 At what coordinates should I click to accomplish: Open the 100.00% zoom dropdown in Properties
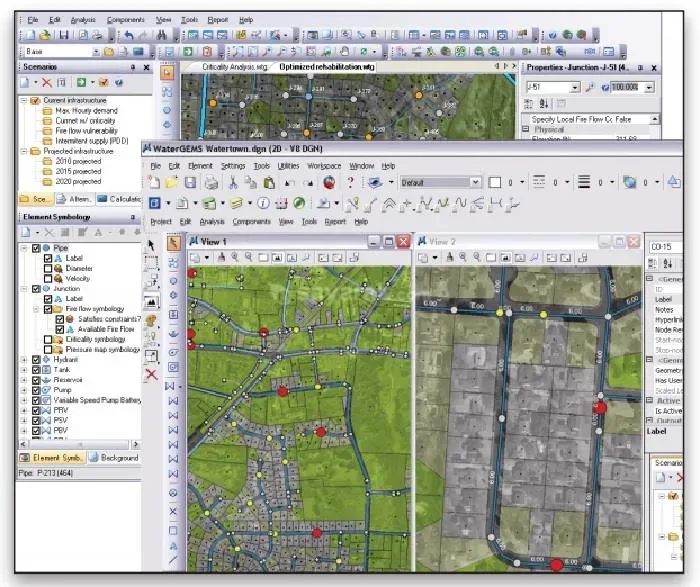pos(649,87)
